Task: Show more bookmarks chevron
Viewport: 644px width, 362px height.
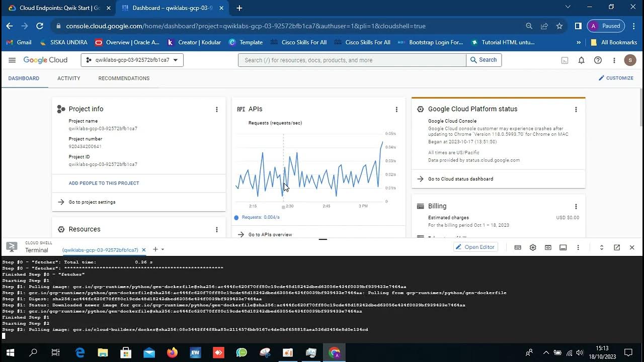Action: tap(579, 42)
